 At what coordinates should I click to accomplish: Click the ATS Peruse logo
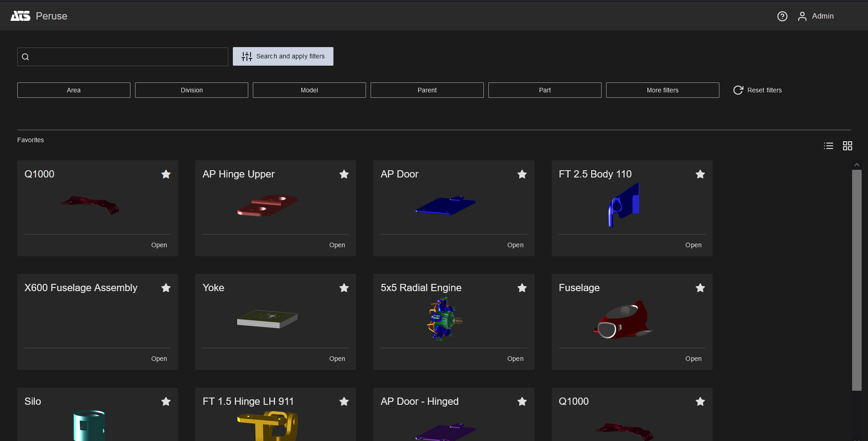[20, 16]
